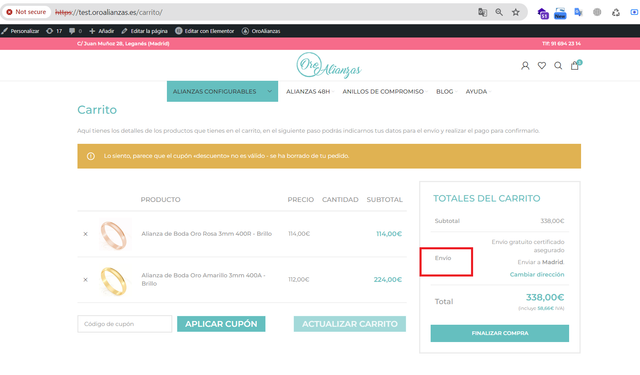Expand the Blog menu
The height and width of the screenshot is (375, 640).
point(446,91)
